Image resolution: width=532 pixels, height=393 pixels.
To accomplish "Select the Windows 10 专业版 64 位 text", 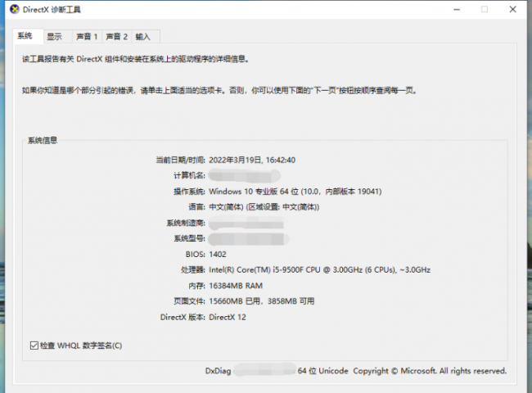I will (x=295, y=192).
